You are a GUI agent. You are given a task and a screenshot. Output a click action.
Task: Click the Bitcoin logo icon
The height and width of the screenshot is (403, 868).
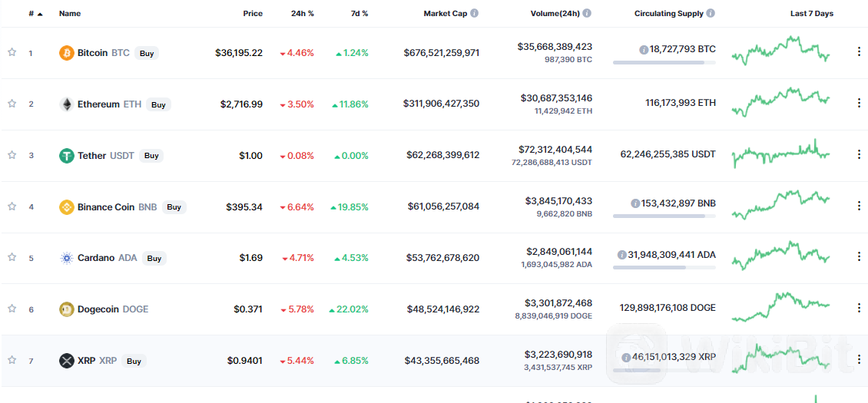[x=66, y=53]
